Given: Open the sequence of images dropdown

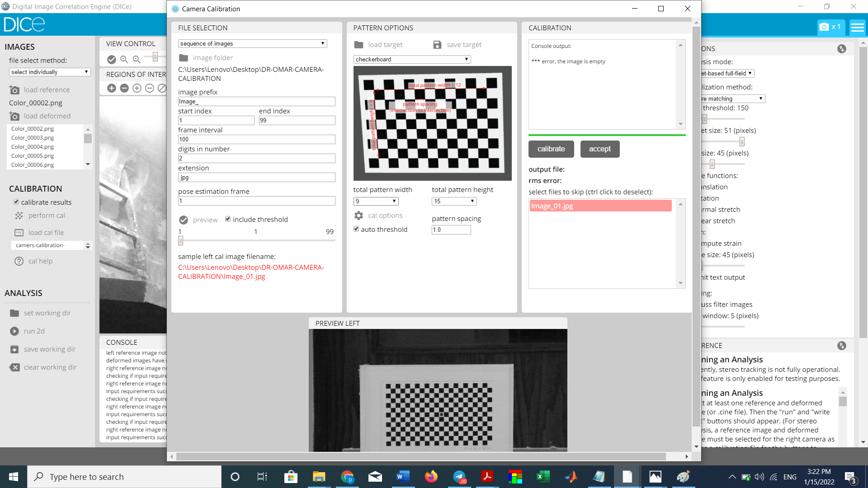Looking at the screenshot, I should pos(252,43).
